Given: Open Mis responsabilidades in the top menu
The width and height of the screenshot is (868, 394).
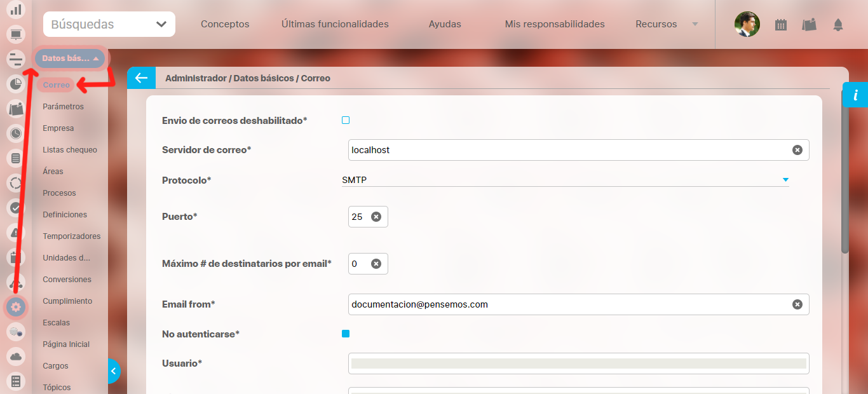Looking at the screenshot, I should [x=554, y=24].
